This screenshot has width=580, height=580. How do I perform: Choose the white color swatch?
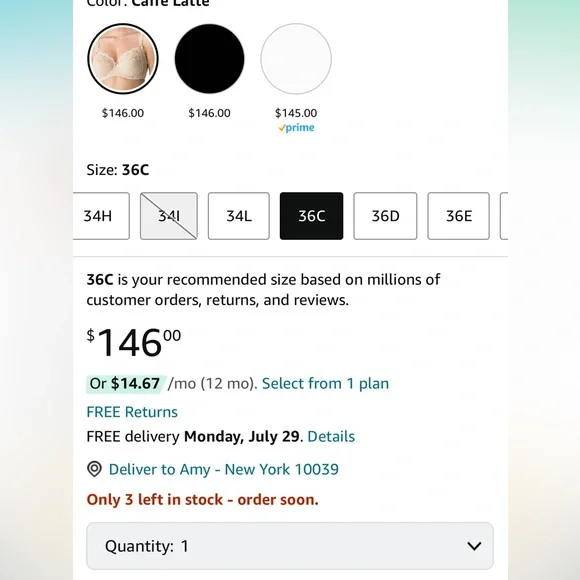pyautogui.click(x=296, y=58)
